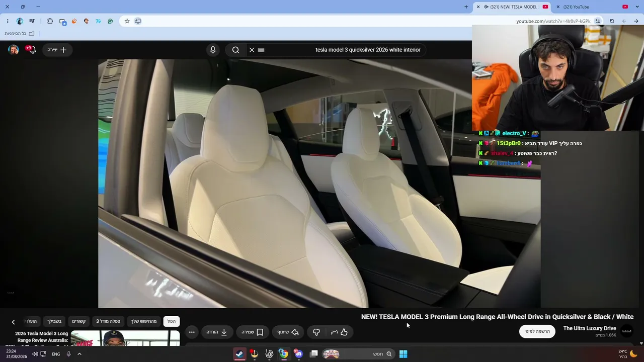Open the media controls music-note icon

pyautogui.click(x=32, y=21)
